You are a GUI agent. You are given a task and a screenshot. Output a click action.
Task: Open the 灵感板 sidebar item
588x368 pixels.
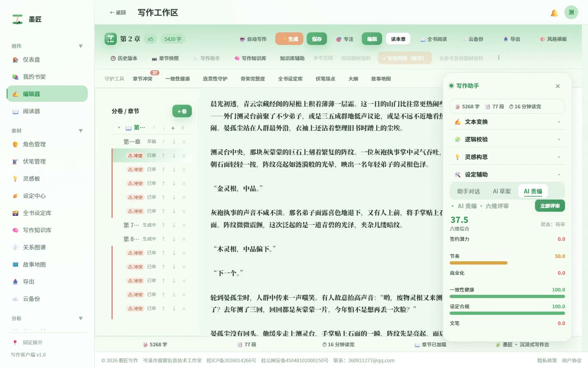[x=47, y=179]
